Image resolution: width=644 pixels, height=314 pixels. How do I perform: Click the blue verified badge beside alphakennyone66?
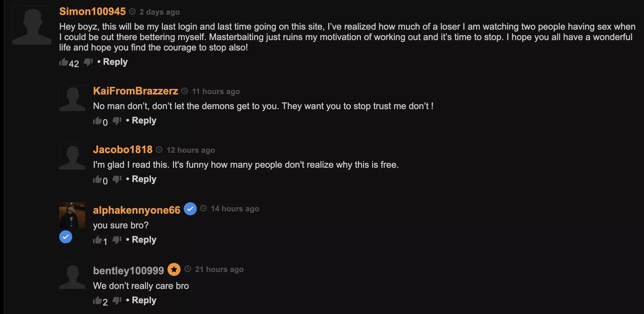click(190, 209)
